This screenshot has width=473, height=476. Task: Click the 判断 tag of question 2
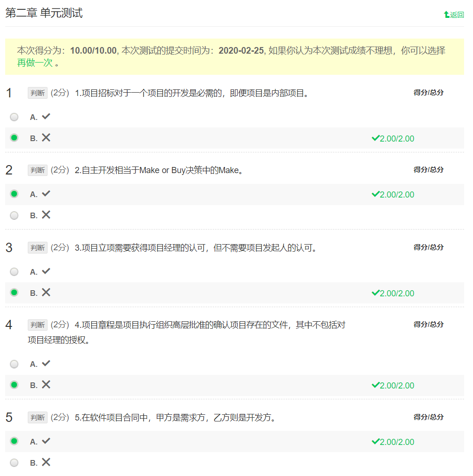[37, 170]
